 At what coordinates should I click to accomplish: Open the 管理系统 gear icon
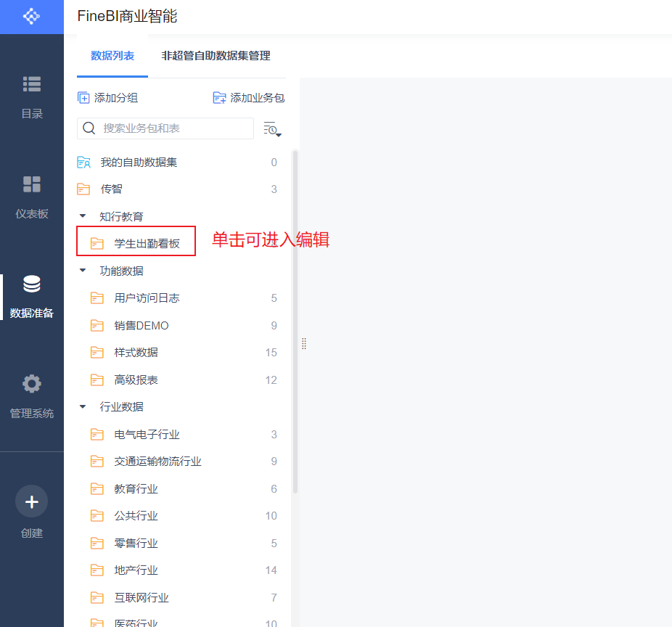click(x=32, y=384)
